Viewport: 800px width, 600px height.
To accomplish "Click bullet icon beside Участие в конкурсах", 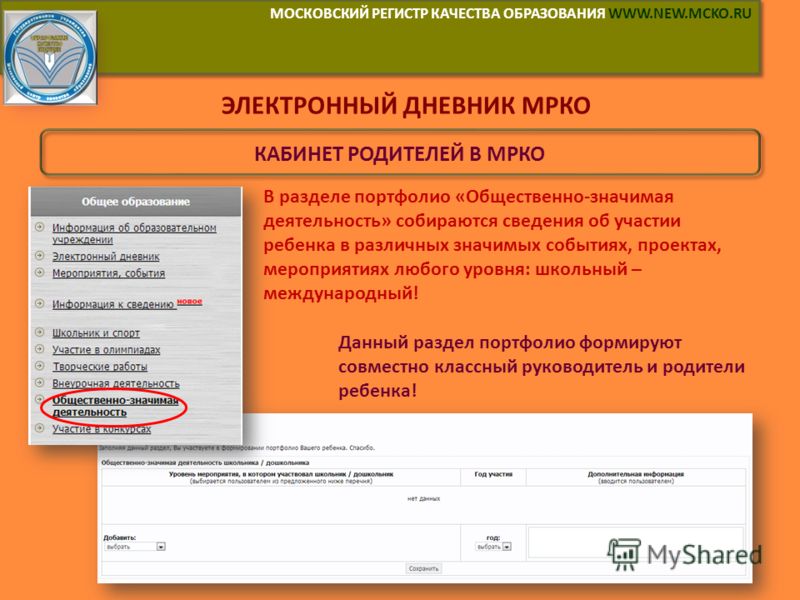I will coord(39,428).
